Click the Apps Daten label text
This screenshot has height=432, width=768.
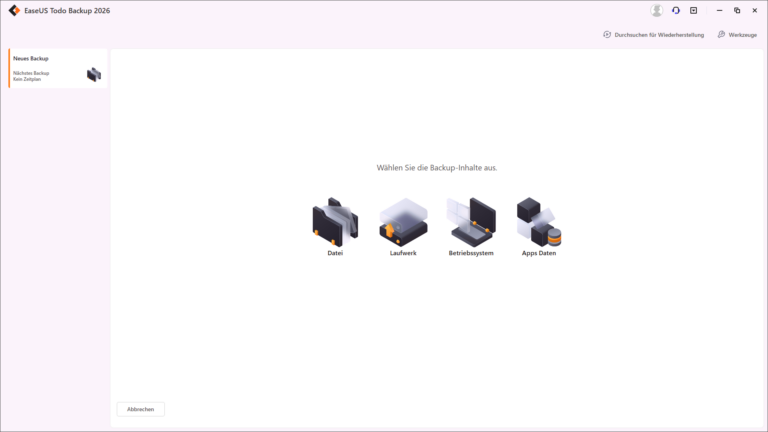(539, 253)
